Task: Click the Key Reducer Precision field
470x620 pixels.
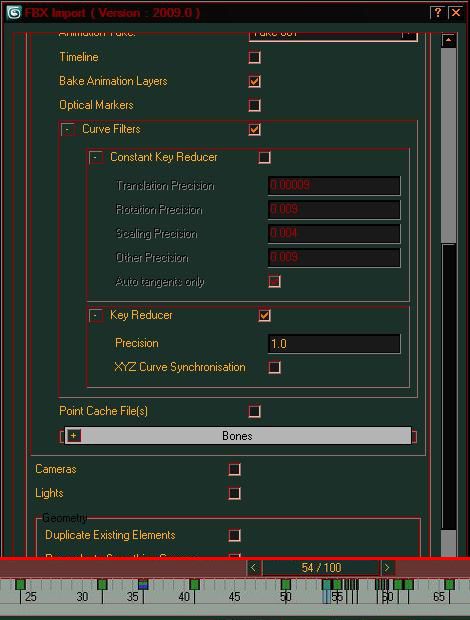Action: tap(334, 344)
